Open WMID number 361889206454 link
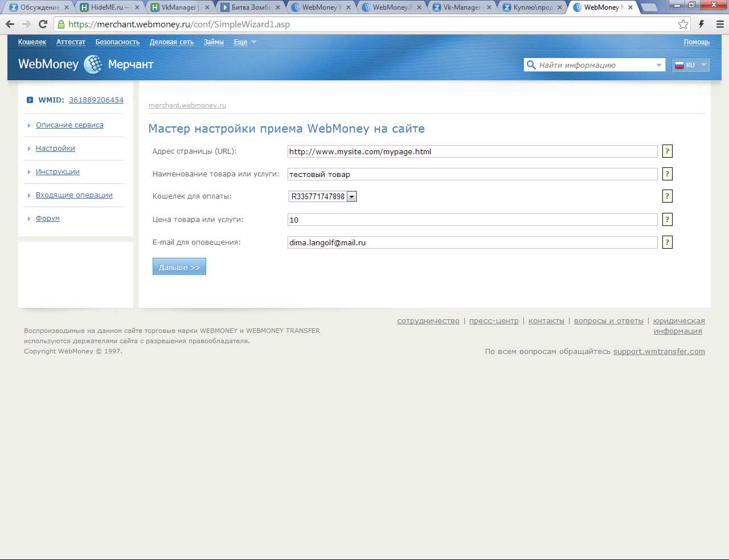729x560 pixels. pyautogui.click(x=96, y=100)
